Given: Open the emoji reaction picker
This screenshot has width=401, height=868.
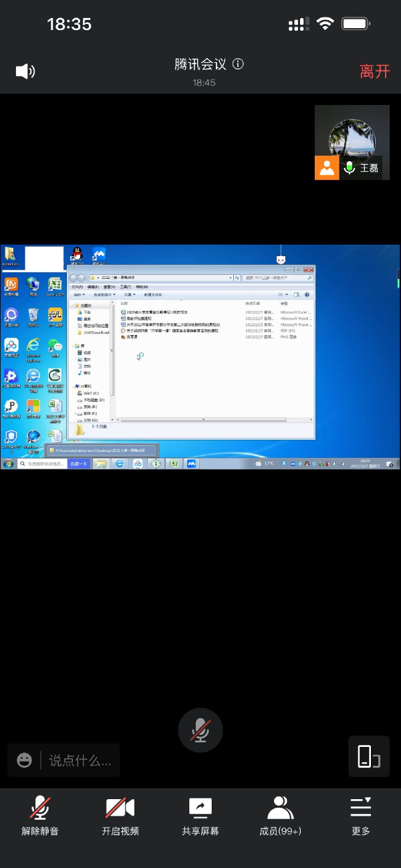Looking at the screenshot, I should [x=25, y=760].
